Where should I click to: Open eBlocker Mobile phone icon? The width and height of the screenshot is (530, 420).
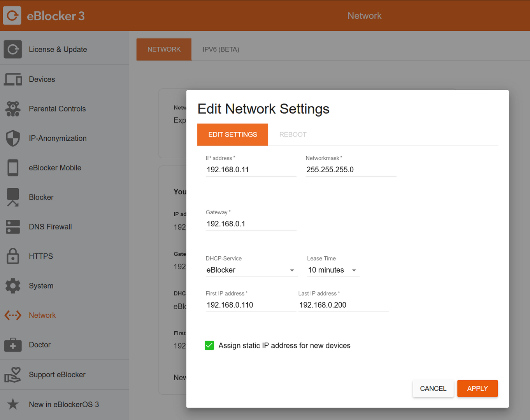tap(13, 168)
